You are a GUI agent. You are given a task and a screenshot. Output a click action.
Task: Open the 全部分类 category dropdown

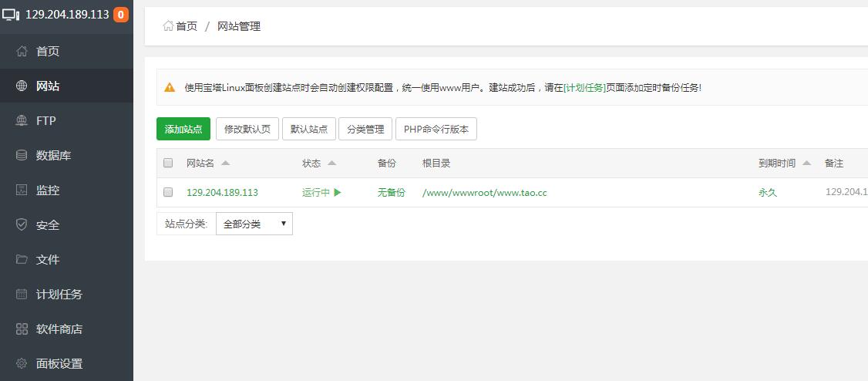coord(254,224)
